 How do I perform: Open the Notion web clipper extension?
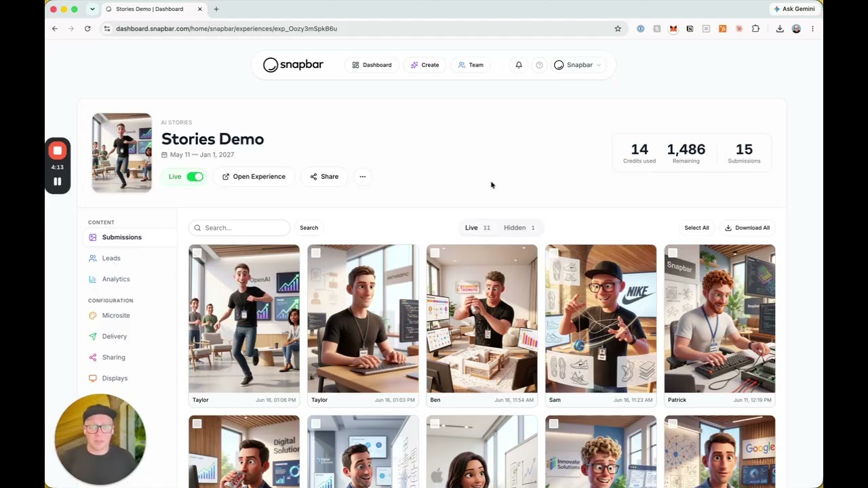(x=690, y=28)
